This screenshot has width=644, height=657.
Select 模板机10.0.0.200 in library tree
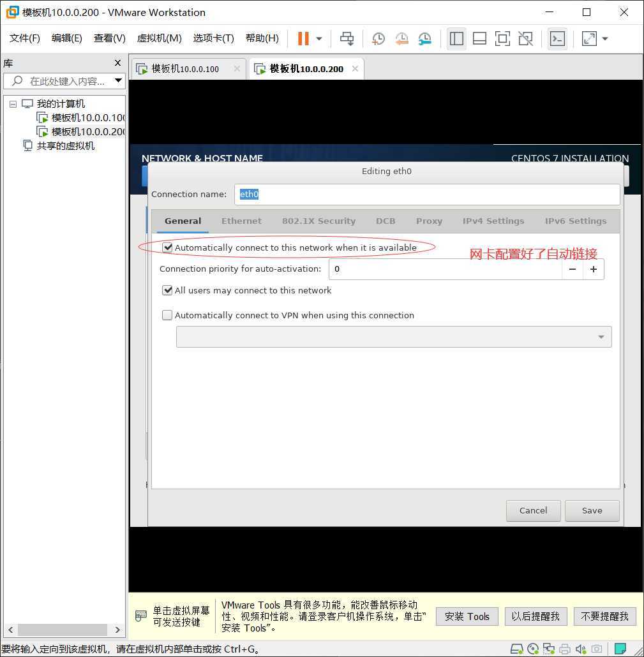pyautogui.click(x=81, y=131)
